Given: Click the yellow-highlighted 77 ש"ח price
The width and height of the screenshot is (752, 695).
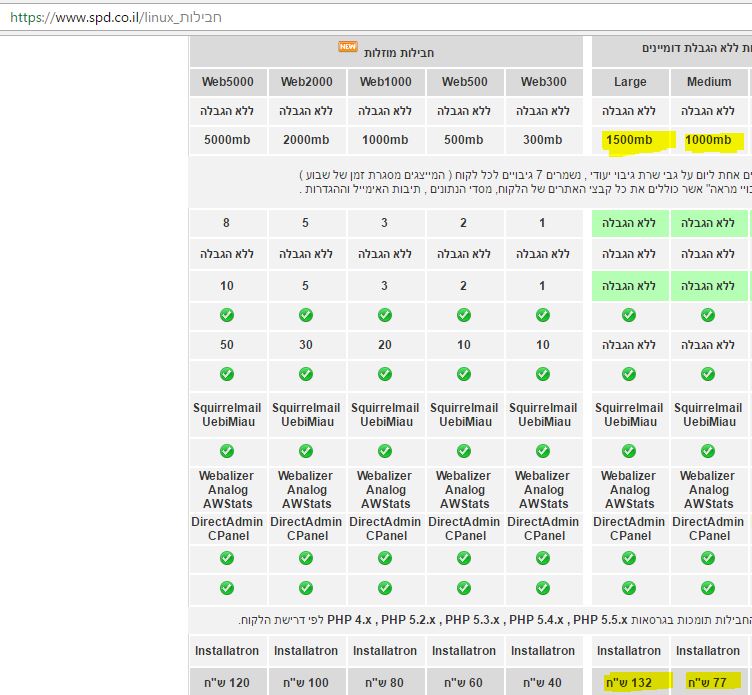Looking at the screenshot, I should 709,683.
